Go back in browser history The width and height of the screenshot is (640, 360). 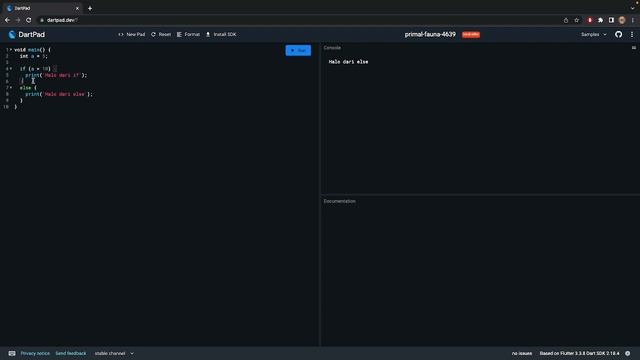[x=7, y=20]
